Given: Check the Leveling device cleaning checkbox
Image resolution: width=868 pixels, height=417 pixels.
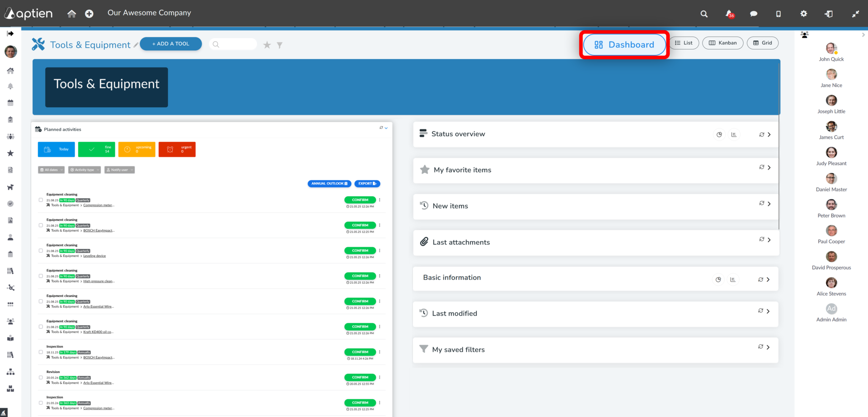Looking at the screenshot, I should (x=41, y=251).
